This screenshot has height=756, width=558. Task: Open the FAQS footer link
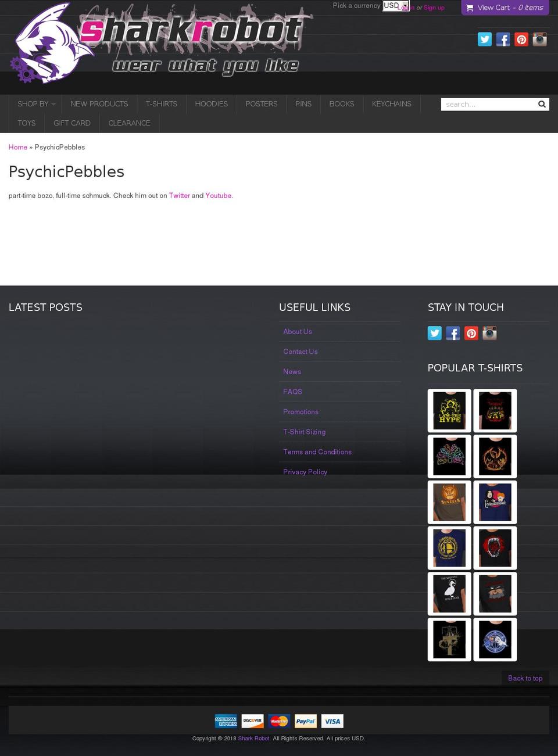(x=292, y=392)
